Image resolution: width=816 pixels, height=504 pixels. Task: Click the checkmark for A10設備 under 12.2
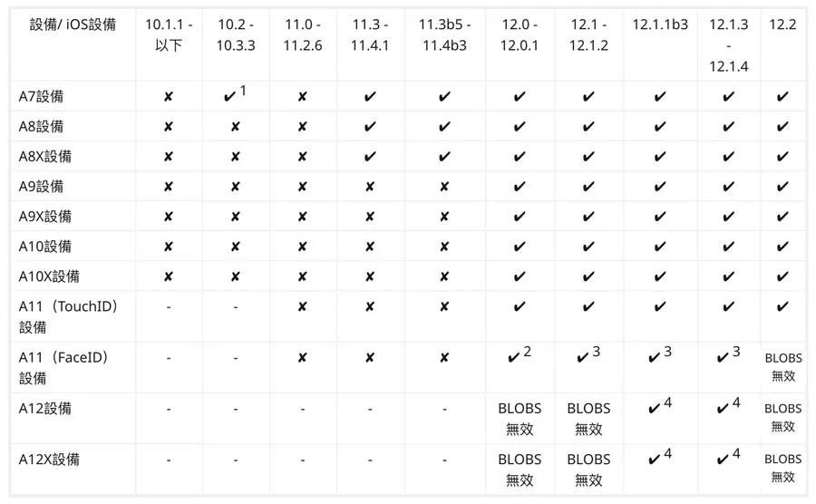click(x=783, y=247)
